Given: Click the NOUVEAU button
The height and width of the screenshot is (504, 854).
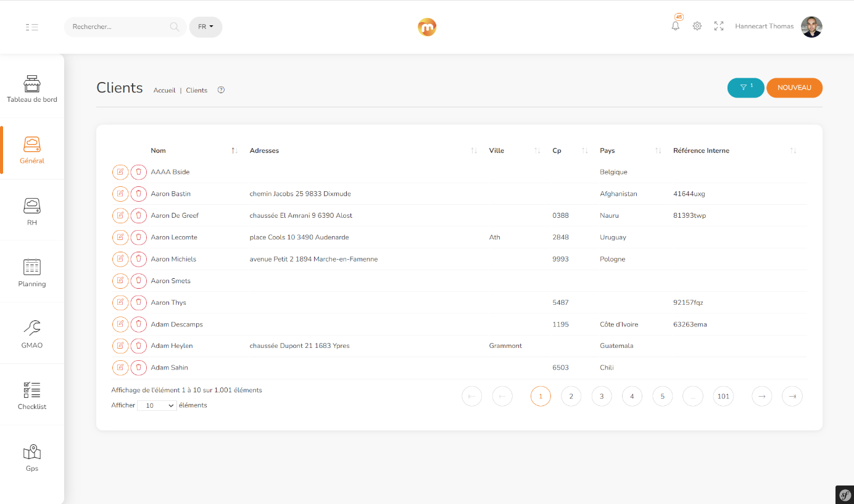Looking at the screenshot, I should [x=794, y=88].
